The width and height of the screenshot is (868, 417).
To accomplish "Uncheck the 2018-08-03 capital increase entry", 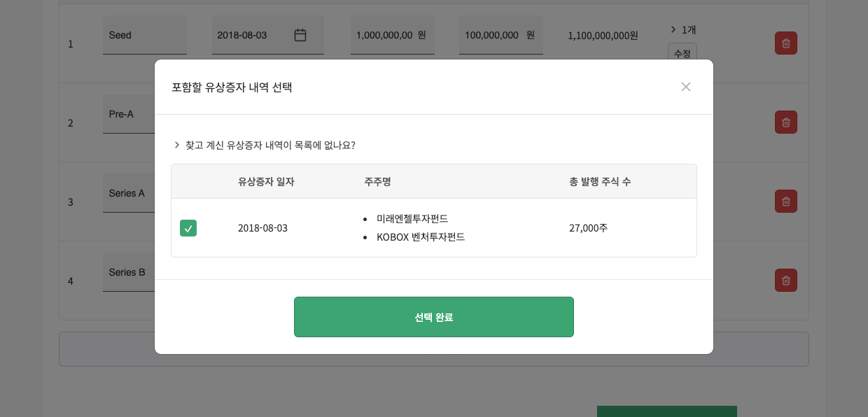I will 188,228.
